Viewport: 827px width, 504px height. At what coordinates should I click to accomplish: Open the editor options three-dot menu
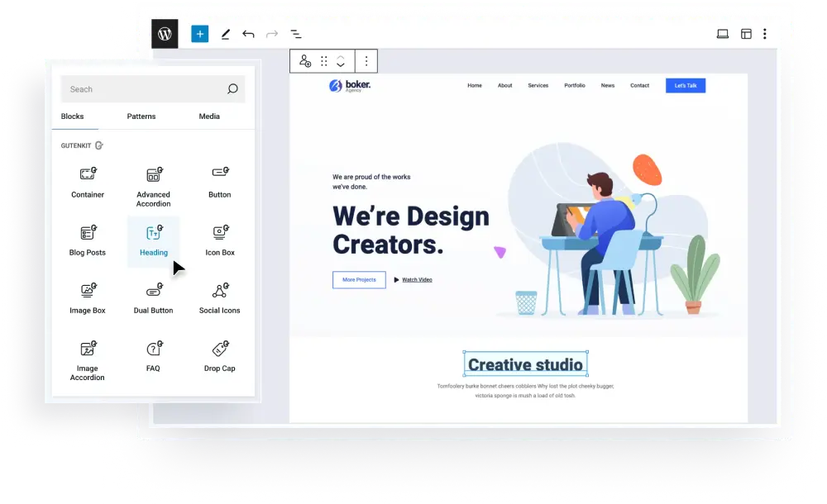pos(765,34)
